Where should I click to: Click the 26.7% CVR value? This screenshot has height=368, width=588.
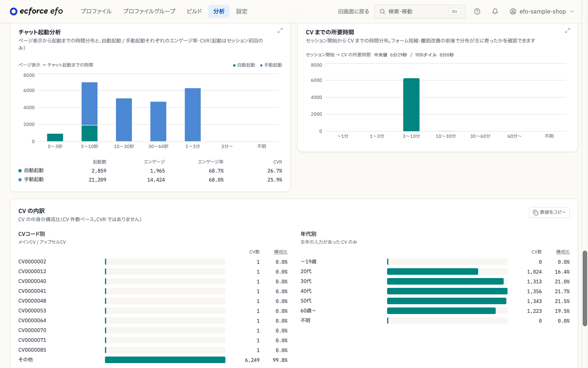click(275, 171)
